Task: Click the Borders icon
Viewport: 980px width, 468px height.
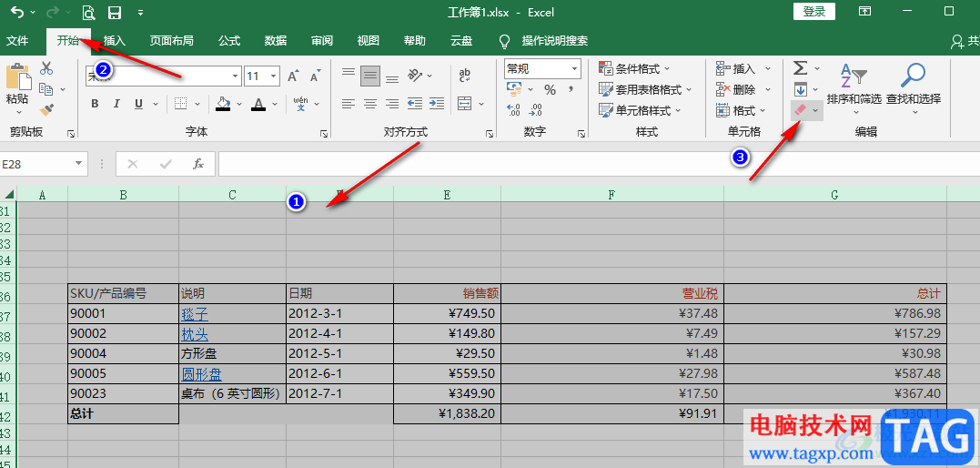Action: pyautogui.click(x=181, y=103)
